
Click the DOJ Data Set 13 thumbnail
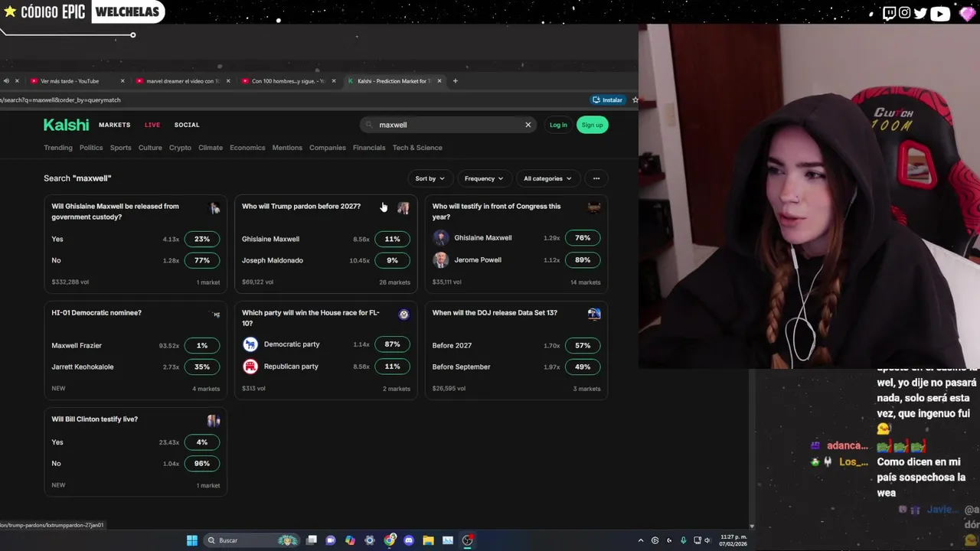pyautogui.click(x=593, y=314)
